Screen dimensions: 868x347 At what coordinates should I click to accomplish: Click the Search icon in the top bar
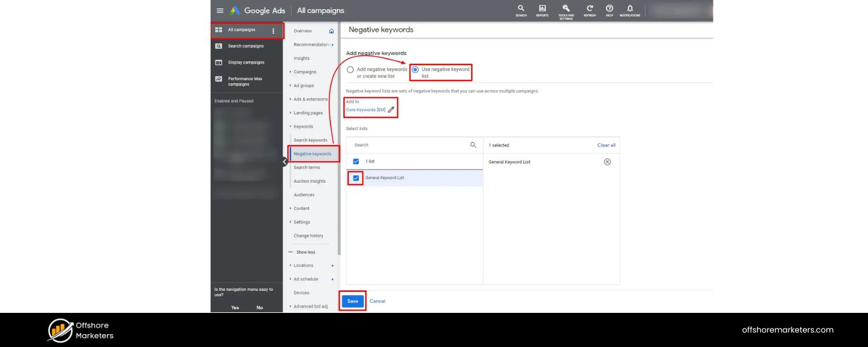point(521,9)
